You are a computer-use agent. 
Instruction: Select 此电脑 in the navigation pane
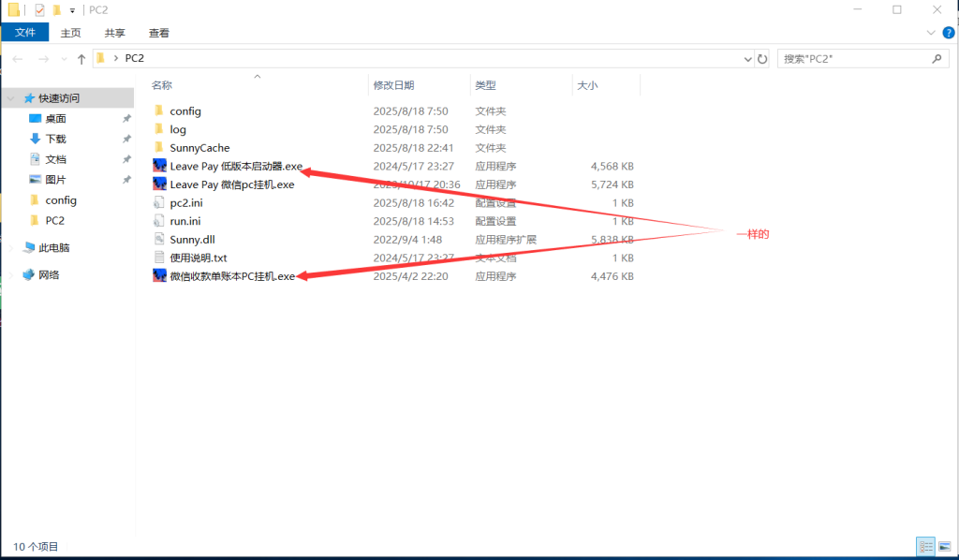(53, 247)
